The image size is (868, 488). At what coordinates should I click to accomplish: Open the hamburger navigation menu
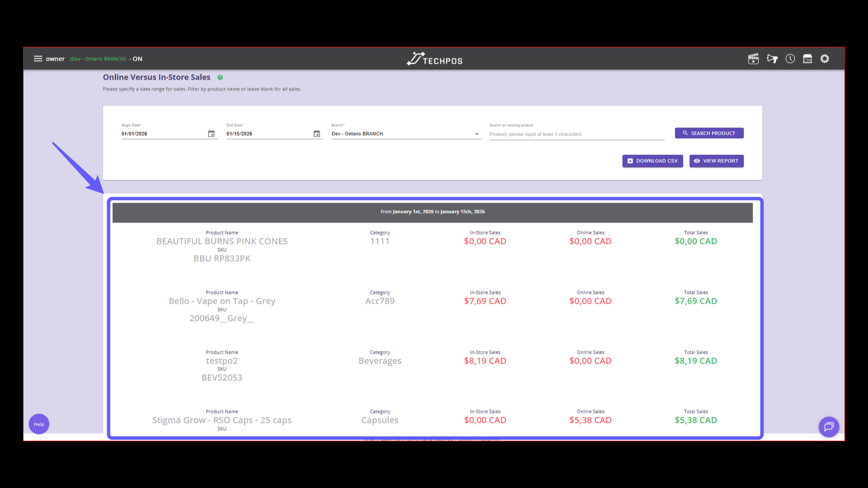tap(38, 58)
